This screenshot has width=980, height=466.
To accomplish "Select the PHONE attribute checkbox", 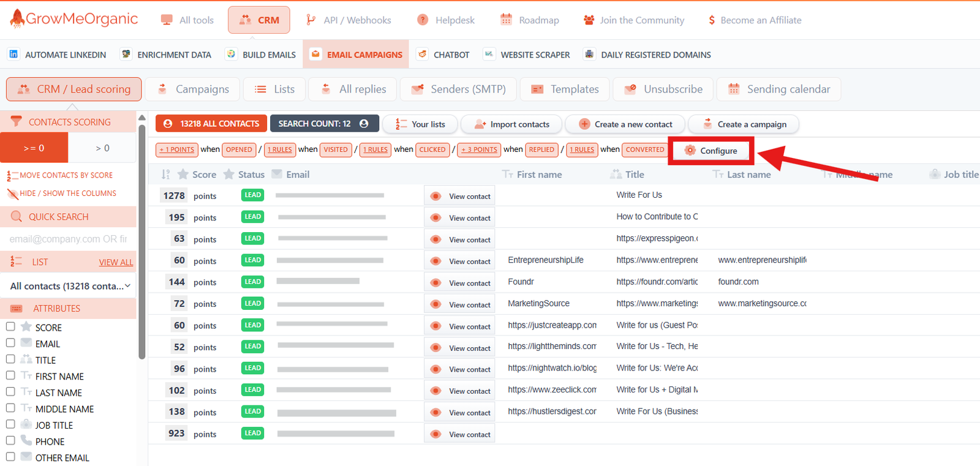I will coord(10,440).
